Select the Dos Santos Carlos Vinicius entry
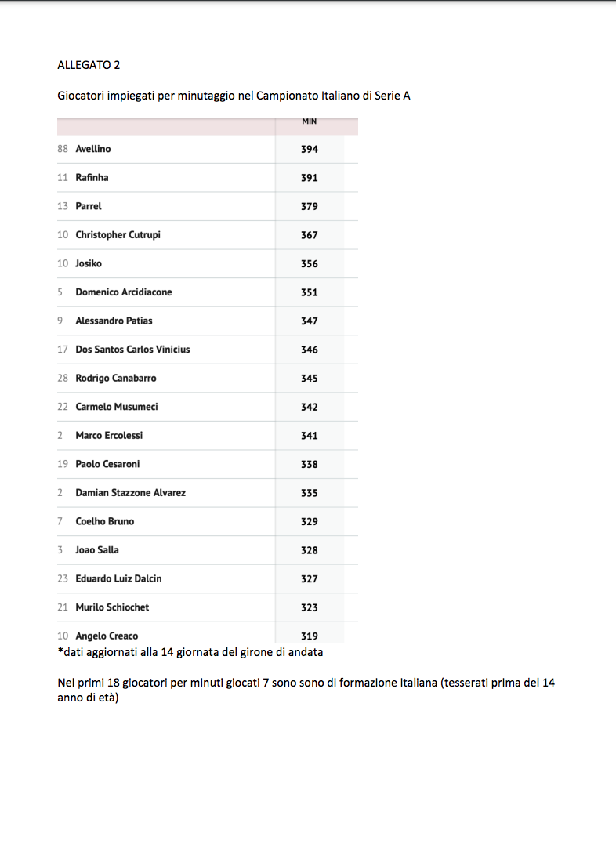Viewport: 616px width, 859px height. (132, 350)
